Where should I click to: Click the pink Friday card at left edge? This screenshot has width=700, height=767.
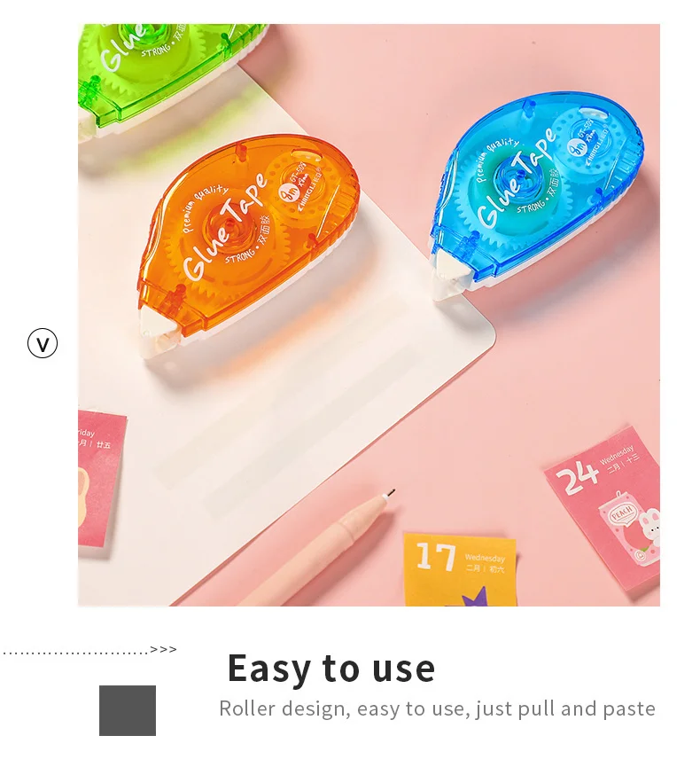tap(101, 481)
